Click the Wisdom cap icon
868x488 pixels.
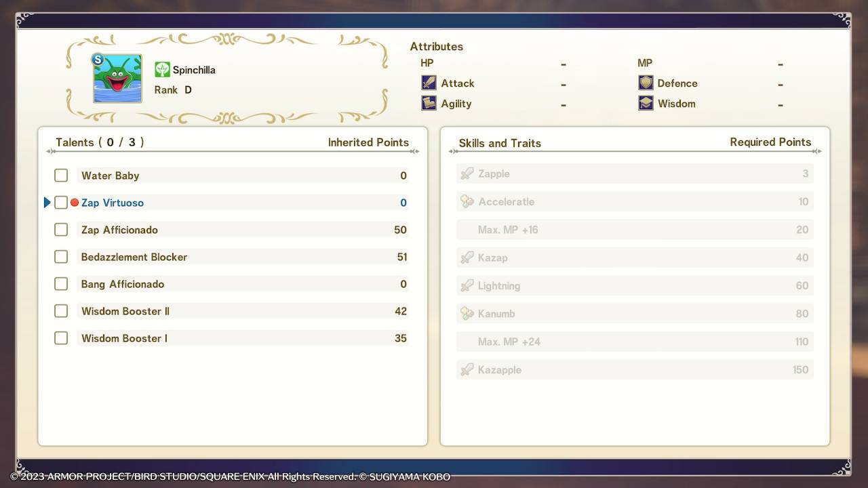pos(646,103)
